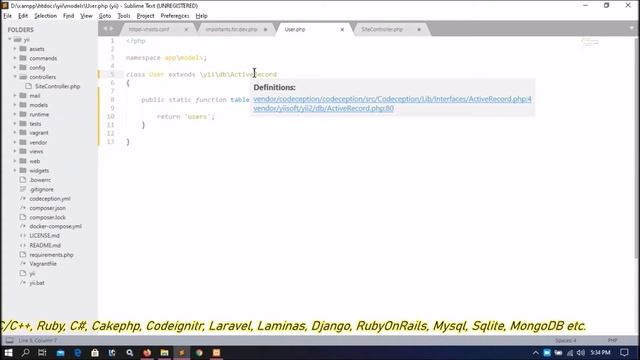
Task: Expand the widgets folder
Action: coord(15,170)
